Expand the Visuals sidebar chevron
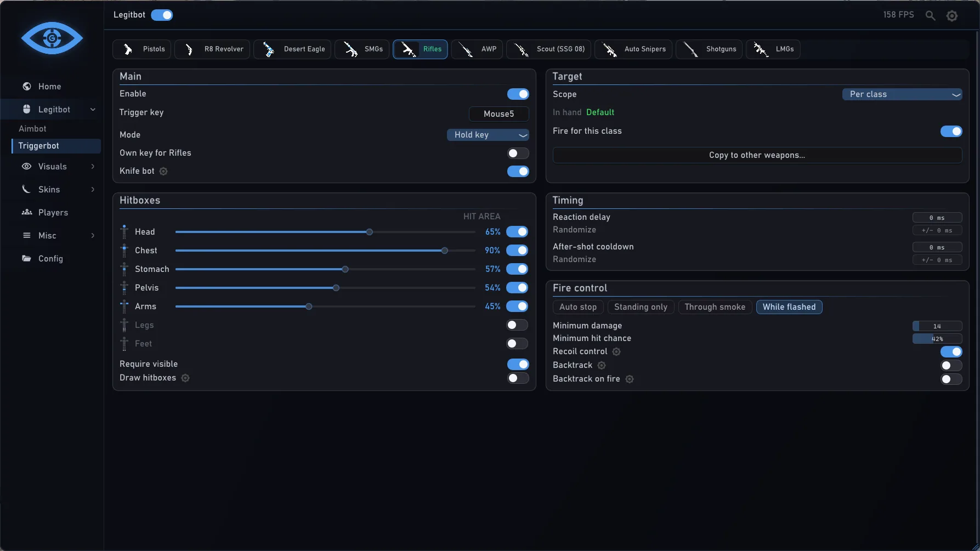The height and width of the screenshot is (551, 980). pos(93,166)
